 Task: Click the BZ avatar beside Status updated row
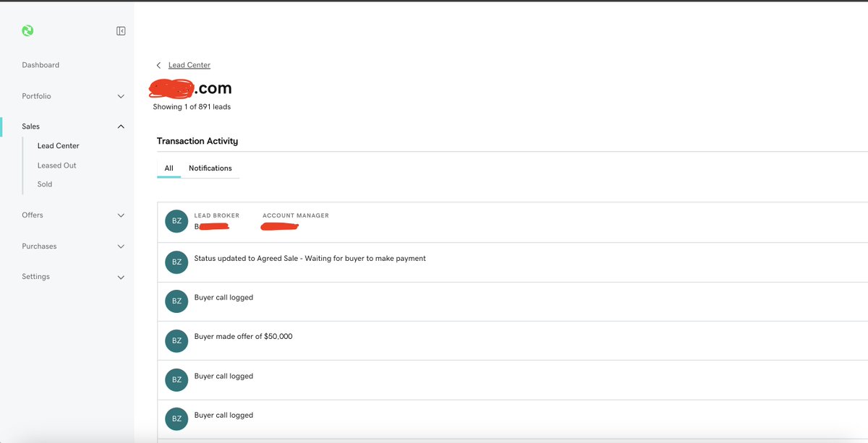point(176,262)
